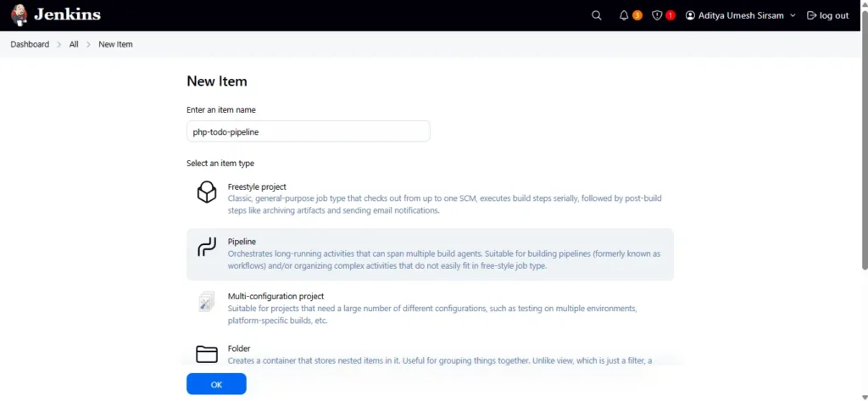Click the Multi-configuration project icon
Image resolution: width=868 pixels, height=401 pixels.
[x=207, y=302]
